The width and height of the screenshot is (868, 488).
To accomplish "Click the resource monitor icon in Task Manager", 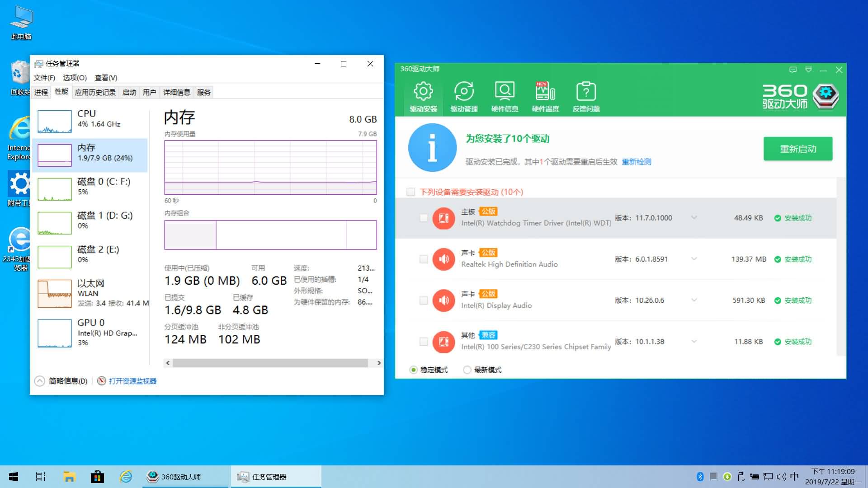I will [102, 381].
